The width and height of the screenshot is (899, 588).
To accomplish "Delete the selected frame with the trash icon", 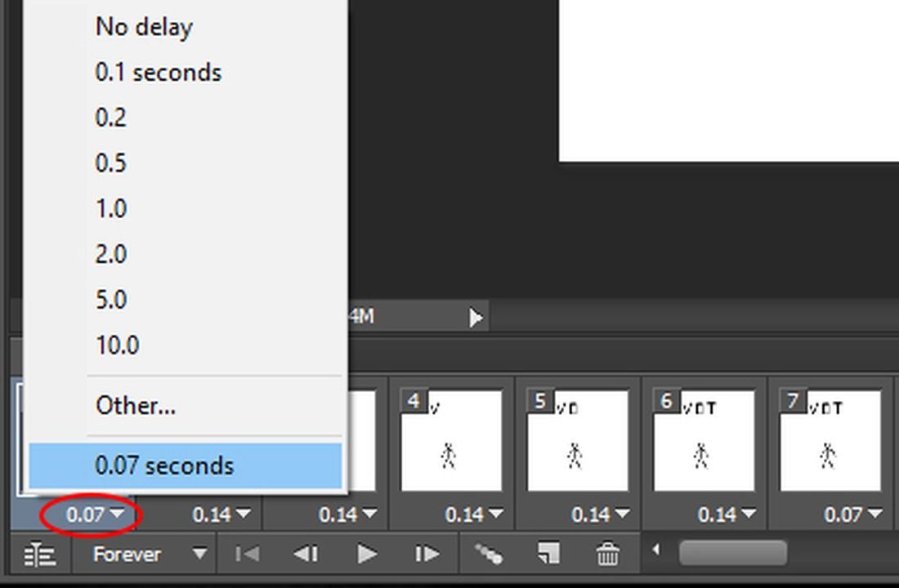I will tap(606, 554).
